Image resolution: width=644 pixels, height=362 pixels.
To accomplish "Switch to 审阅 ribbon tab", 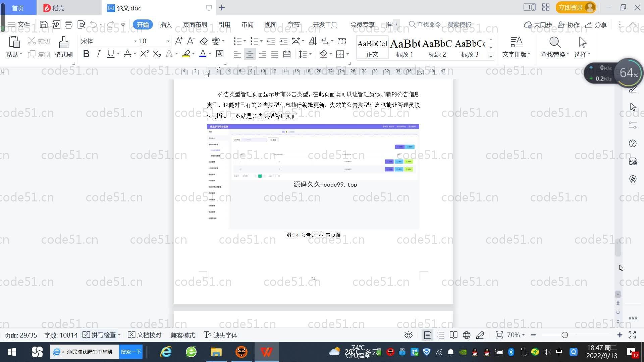I will [x=247, y=24].
